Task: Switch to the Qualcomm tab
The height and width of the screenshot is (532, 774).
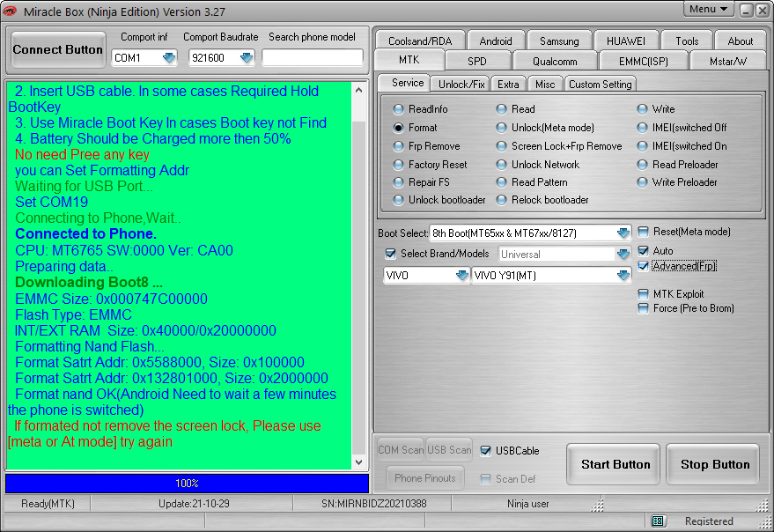Action: [x=555, y=62]
